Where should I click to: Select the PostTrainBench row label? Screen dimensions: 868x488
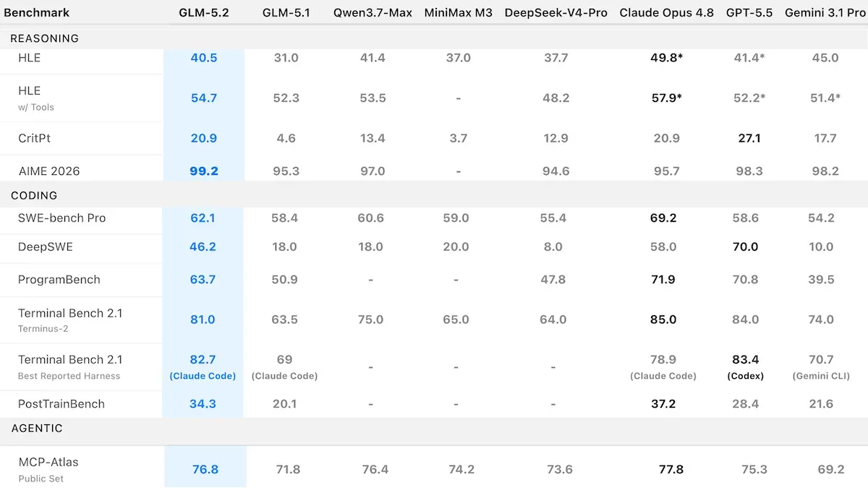61,404
